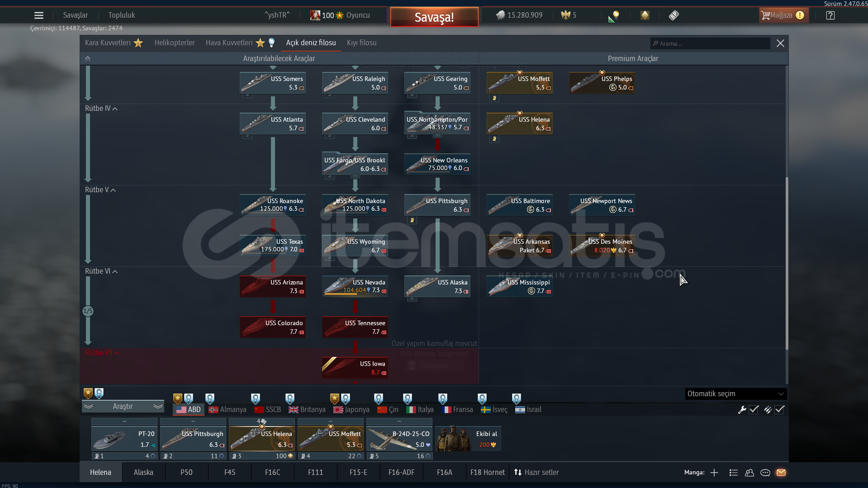Click Hazır setler button
Screen dimensions: 868x488
(x=536, y=473)
